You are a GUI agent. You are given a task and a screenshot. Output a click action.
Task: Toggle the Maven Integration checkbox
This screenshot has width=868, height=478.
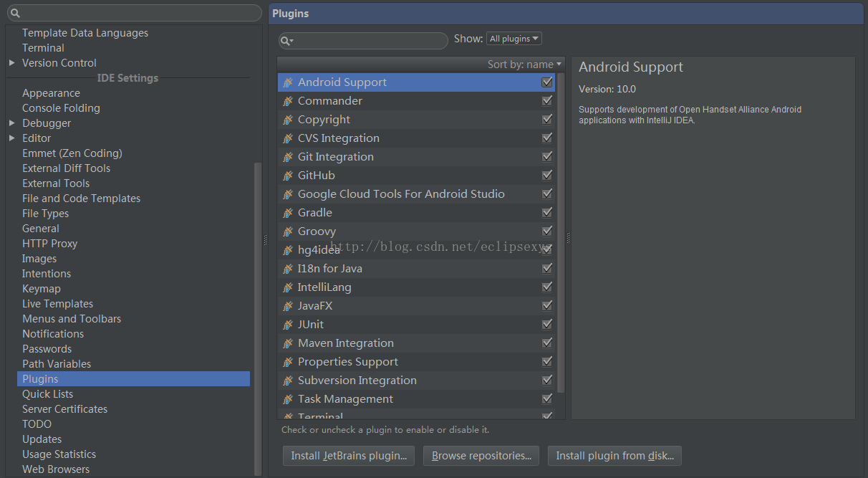tap(547, 343)
